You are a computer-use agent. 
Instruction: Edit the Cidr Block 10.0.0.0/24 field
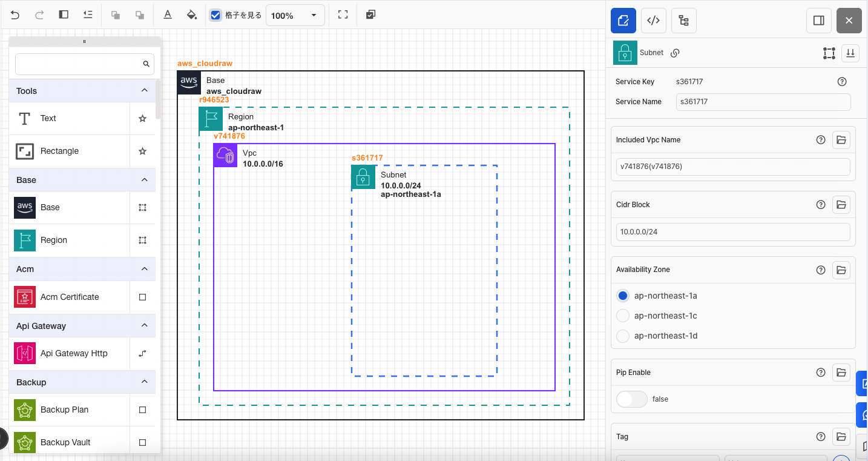pos(733,231)
